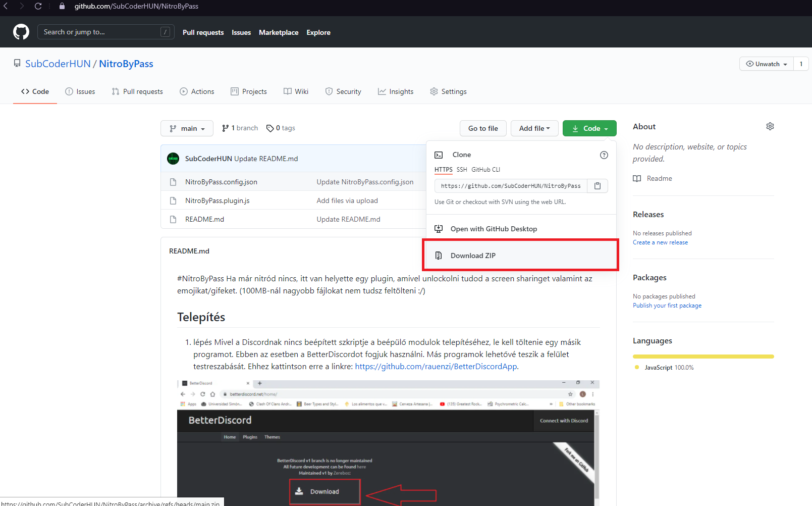Switch to the Code repository tab
812x506 pixels.
pos(35,91)
